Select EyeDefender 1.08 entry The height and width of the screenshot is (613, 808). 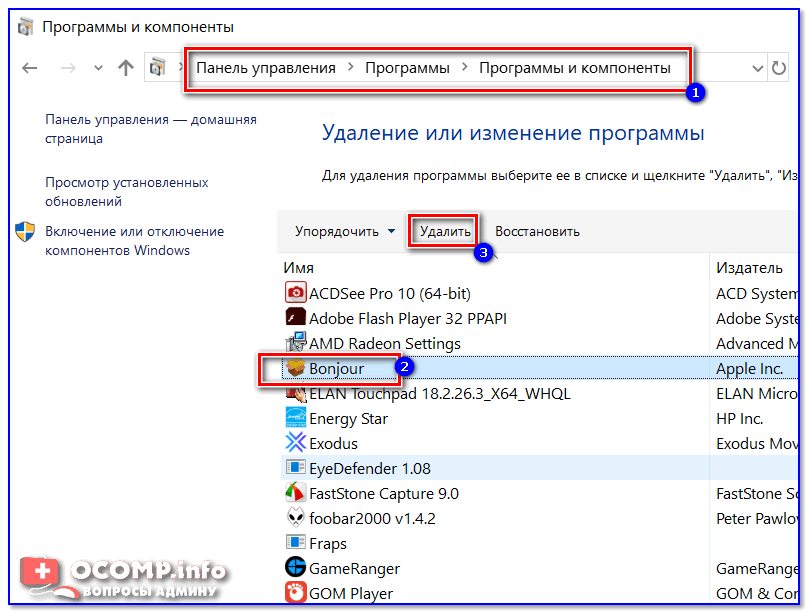click(369, 469)
